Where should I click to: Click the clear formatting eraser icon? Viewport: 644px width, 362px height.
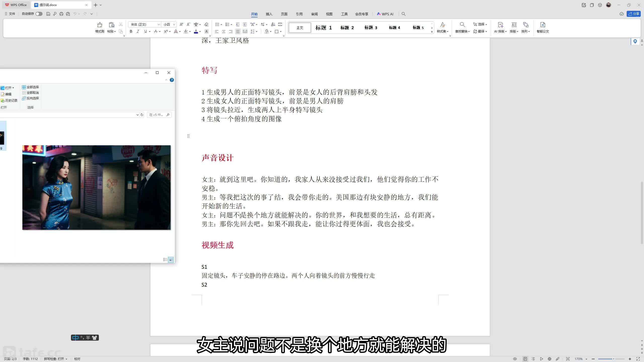tap(206, 24)
